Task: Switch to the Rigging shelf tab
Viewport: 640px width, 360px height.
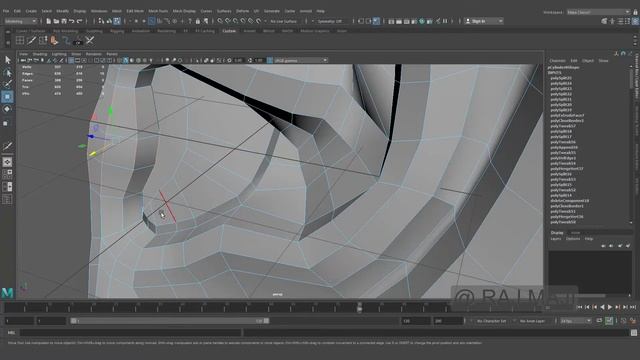Action: click(117, 31)
